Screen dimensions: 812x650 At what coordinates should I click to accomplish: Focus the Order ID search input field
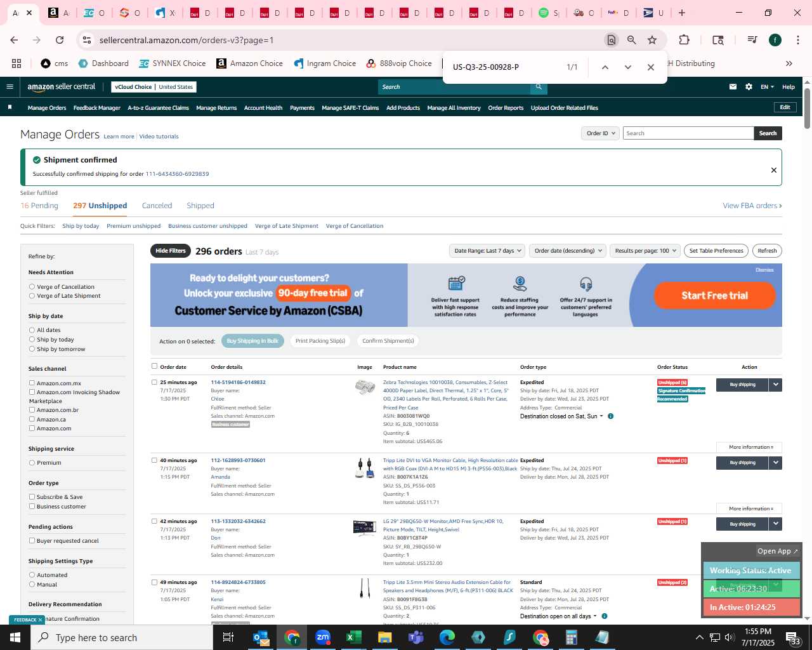(688, 133)
